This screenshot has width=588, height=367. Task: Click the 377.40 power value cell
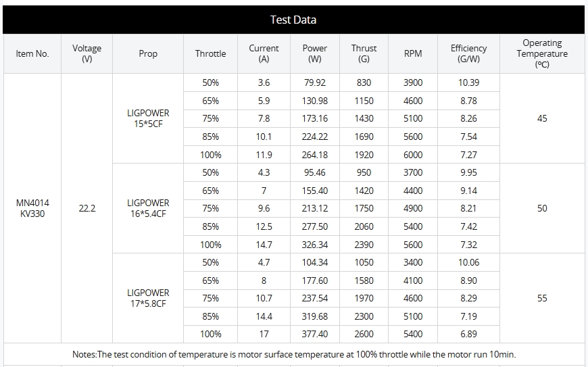(314, 334)
